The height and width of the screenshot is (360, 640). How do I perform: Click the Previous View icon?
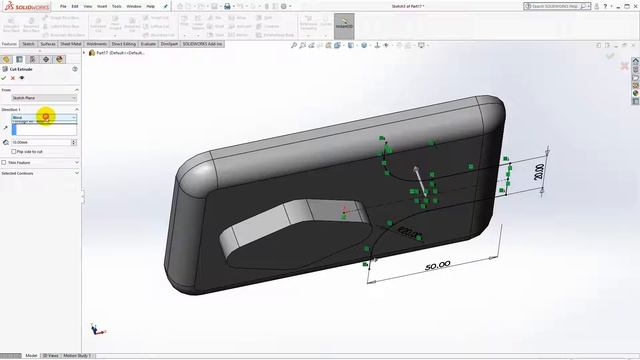pyautogui.click(x=311, y=45)
